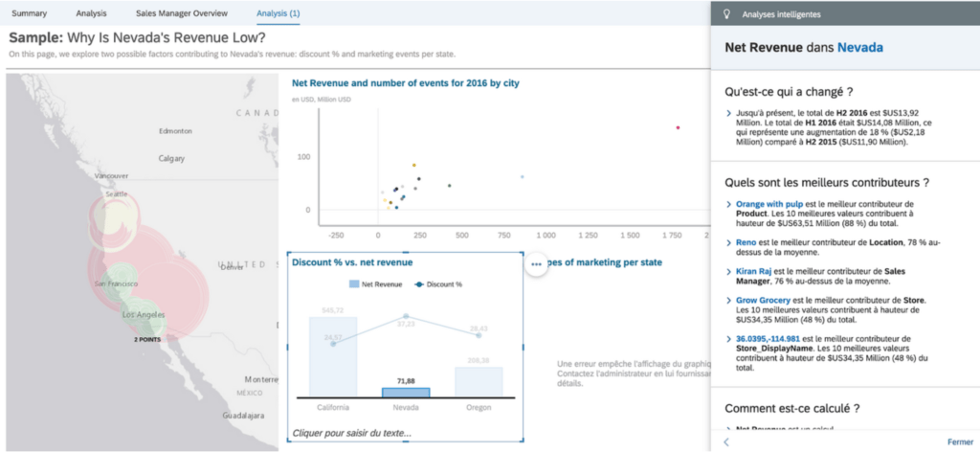
Task: Toggle Discount % legend series
Action: (x=438, y=284)
